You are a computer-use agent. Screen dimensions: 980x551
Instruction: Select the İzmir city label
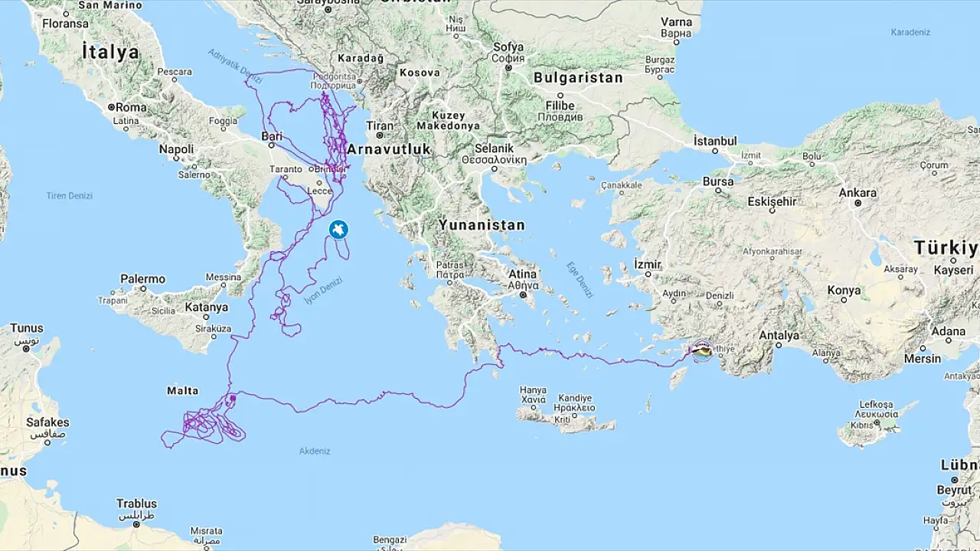648,265
